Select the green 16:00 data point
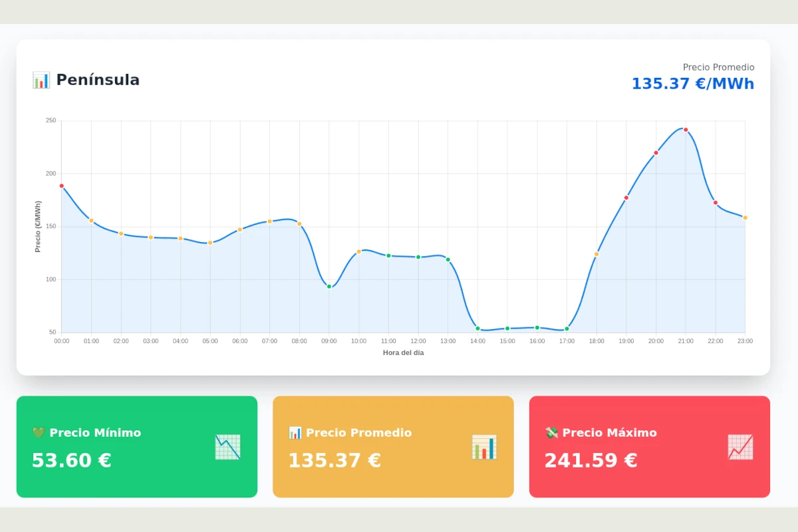The image size is (798, 532). pos(537,328)
